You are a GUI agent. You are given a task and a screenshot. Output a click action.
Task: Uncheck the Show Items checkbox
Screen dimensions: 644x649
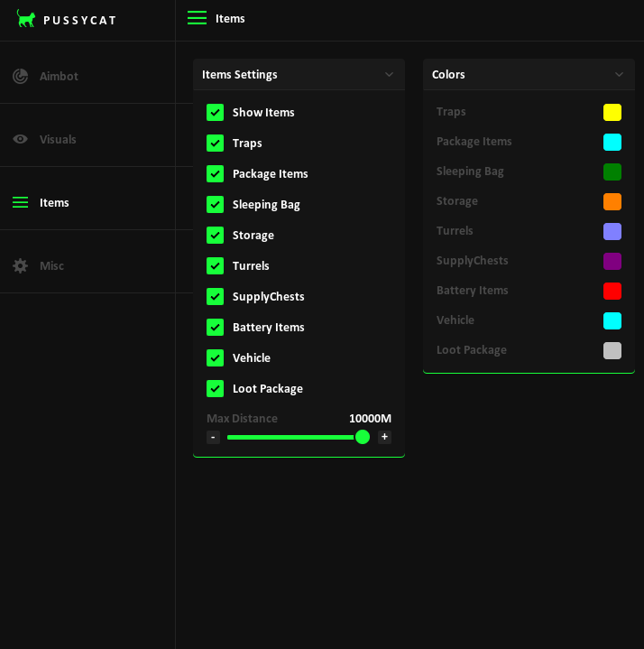point(215,112)
